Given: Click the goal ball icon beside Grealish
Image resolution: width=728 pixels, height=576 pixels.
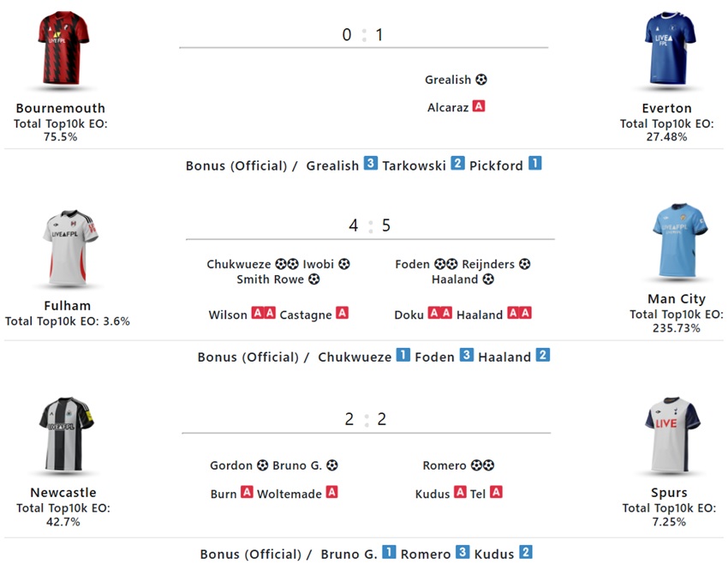Looking at the screenshot, I should point(481,80).
